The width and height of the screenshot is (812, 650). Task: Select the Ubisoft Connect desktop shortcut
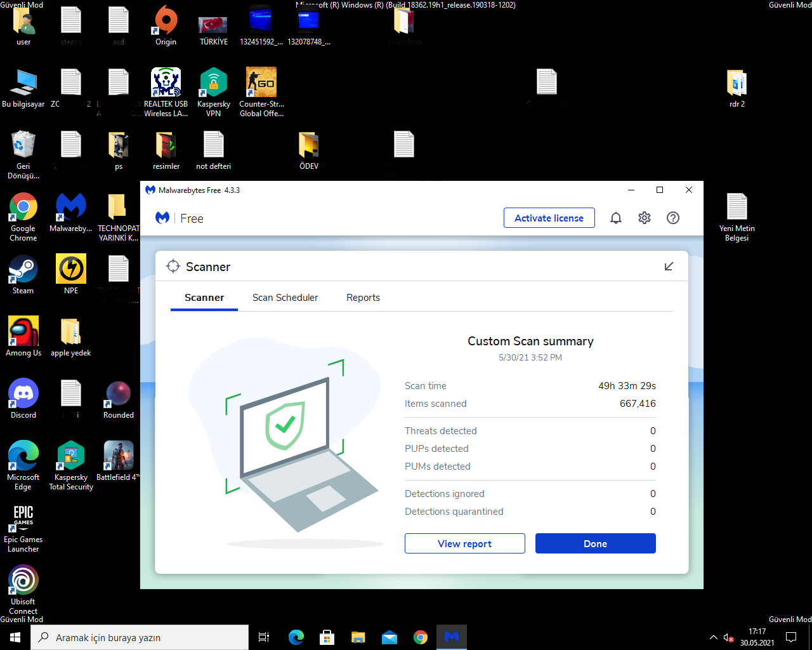[23, 590]
